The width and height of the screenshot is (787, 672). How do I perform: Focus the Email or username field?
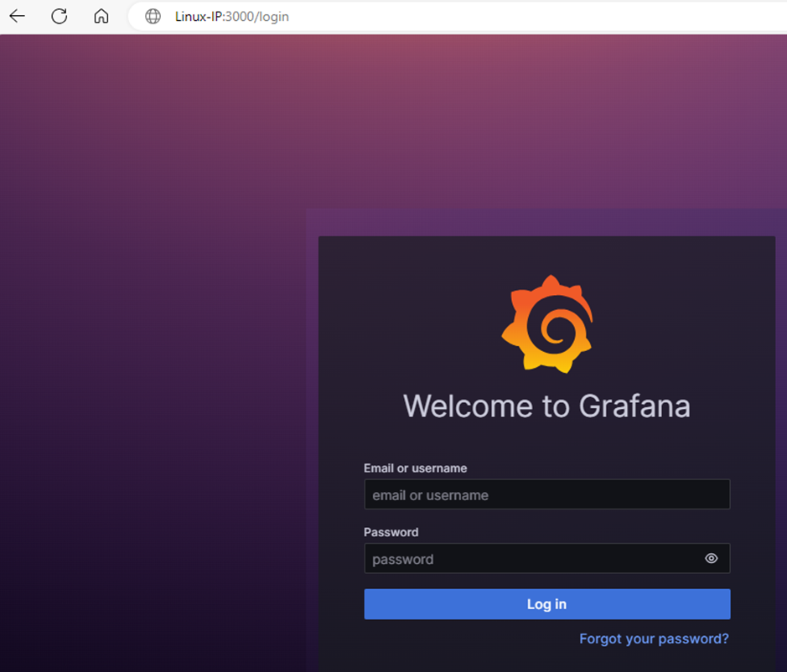click(546, 494)
